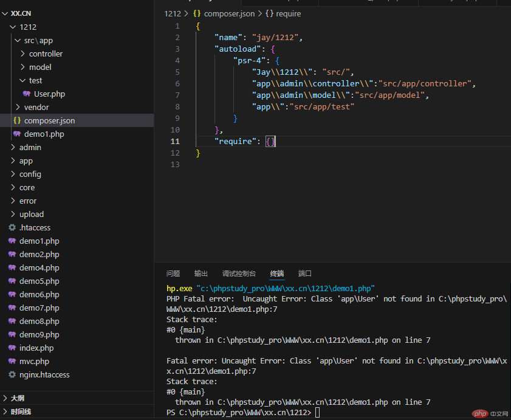Click PHP icon of mvc.php

[12, 361]
